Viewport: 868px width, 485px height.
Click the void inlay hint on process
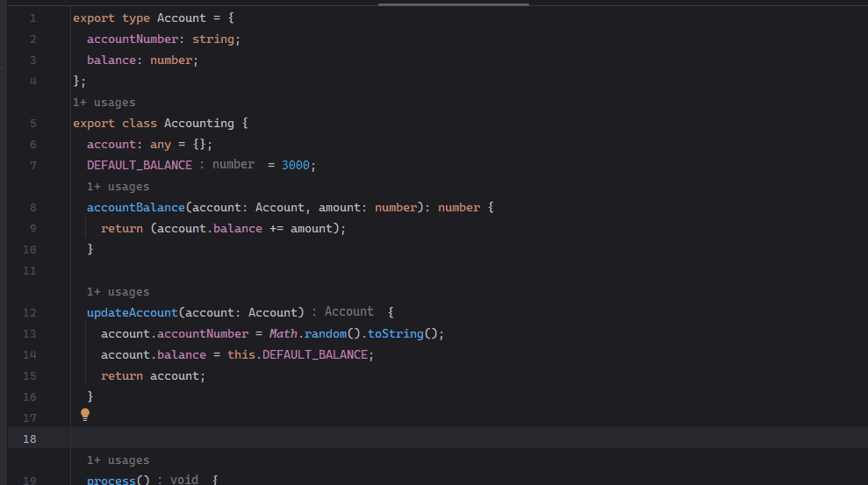183,480
